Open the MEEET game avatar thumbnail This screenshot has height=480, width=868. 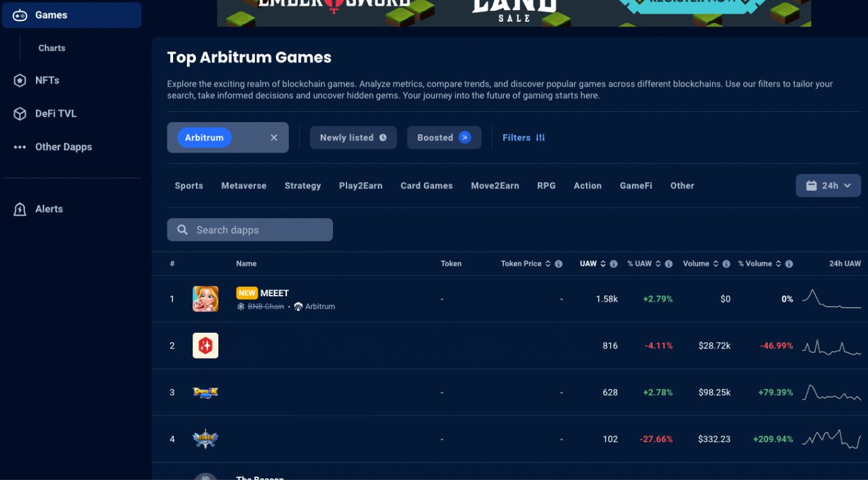click(x=205, y=299)
